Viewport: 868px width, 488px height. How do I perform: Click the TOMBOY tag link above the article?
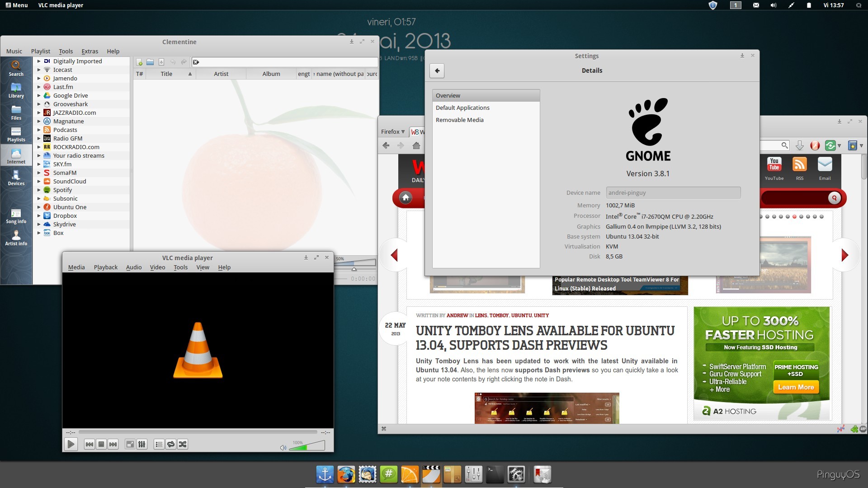[499, 315]
